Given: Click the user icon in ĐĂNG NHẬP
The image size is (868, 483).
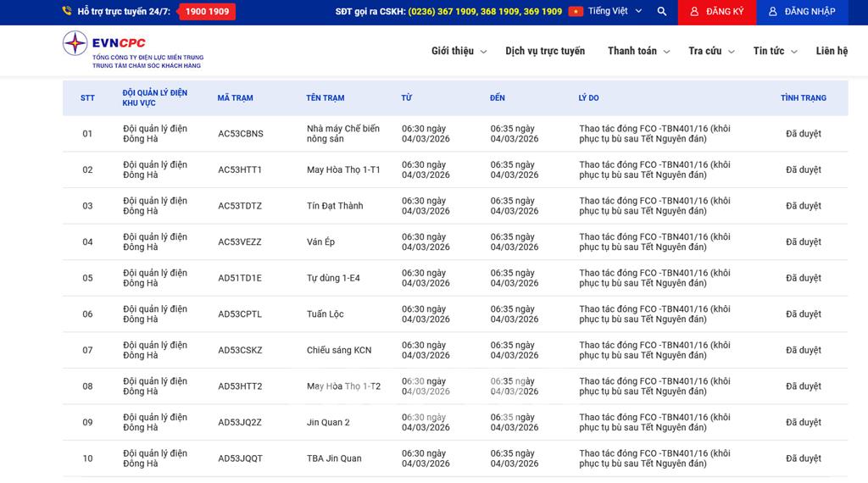Looking at the screenshot, I should tap(772, 12).
